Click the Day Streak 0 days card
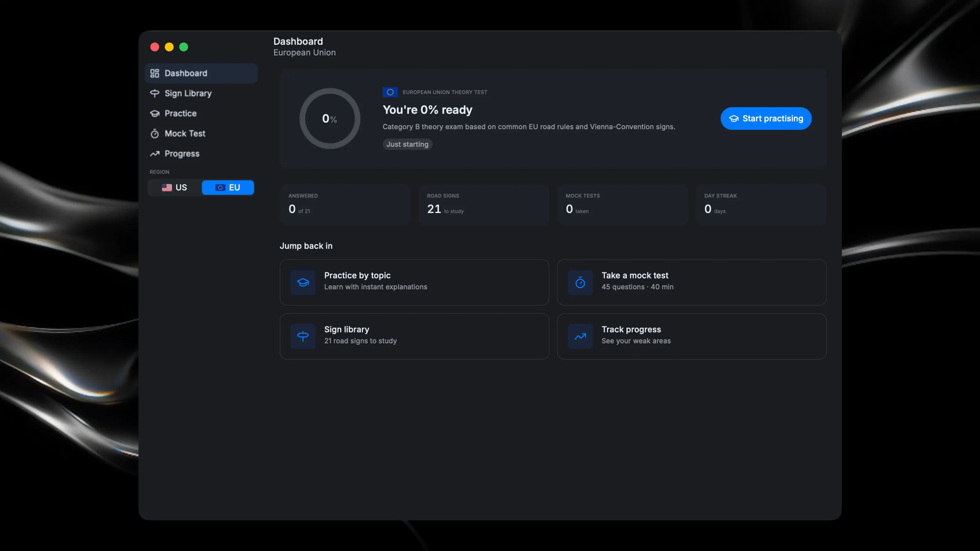Image resolution: width=980 pixels, height=551 pixels. coord(761,204)
